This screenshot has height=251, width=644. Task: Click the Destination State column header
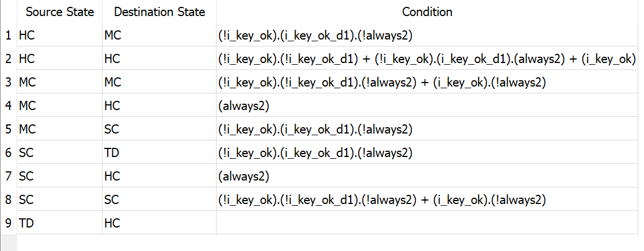pos(159,12)
